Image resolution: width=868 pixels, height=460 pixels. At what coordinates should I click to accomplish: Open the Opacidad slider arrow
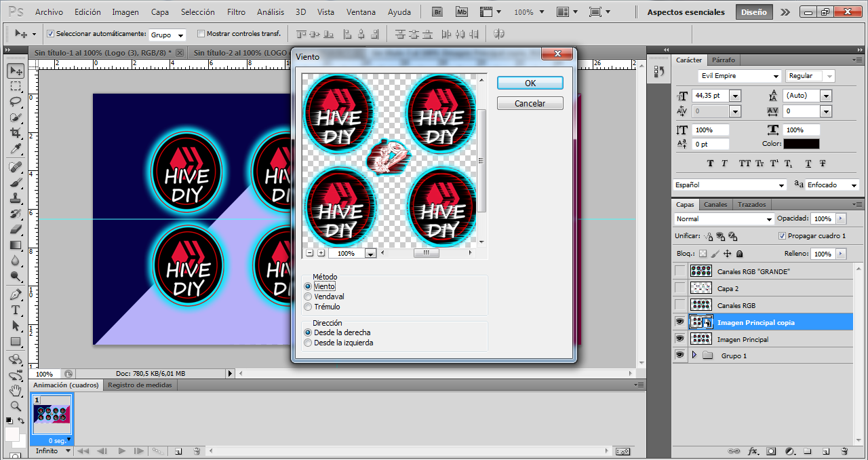(x=841, y=218)
